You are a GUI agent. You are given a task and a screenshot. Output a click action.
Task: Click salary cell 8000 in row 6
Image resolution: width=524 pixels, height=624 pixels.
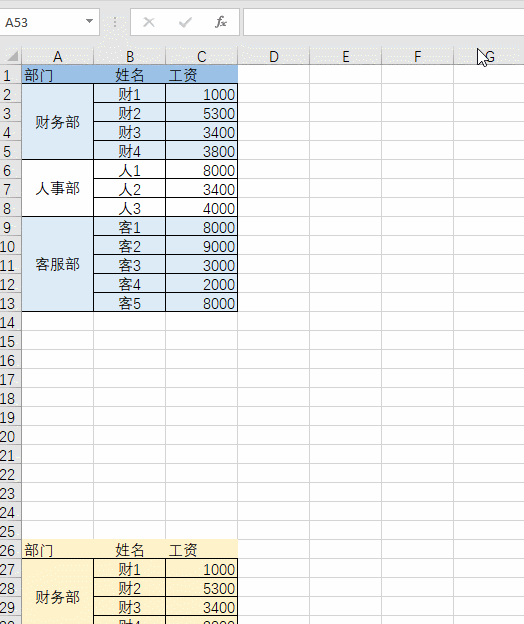202,170
